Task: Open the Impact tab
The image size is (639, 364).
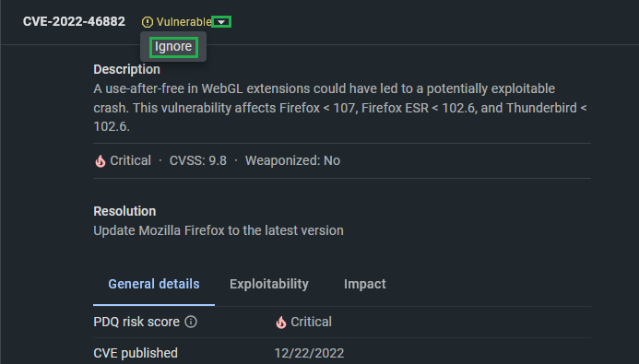Action: (365, 284)
